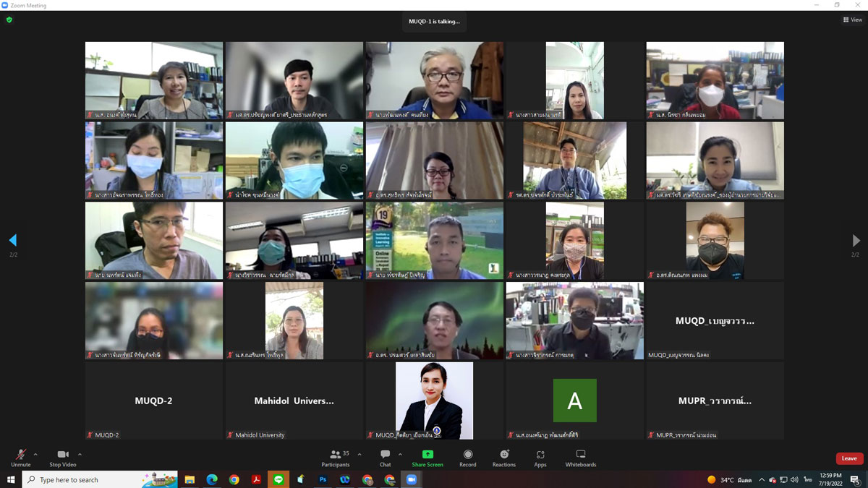Click the Windows search box in taskbar

tap(90, 480)
